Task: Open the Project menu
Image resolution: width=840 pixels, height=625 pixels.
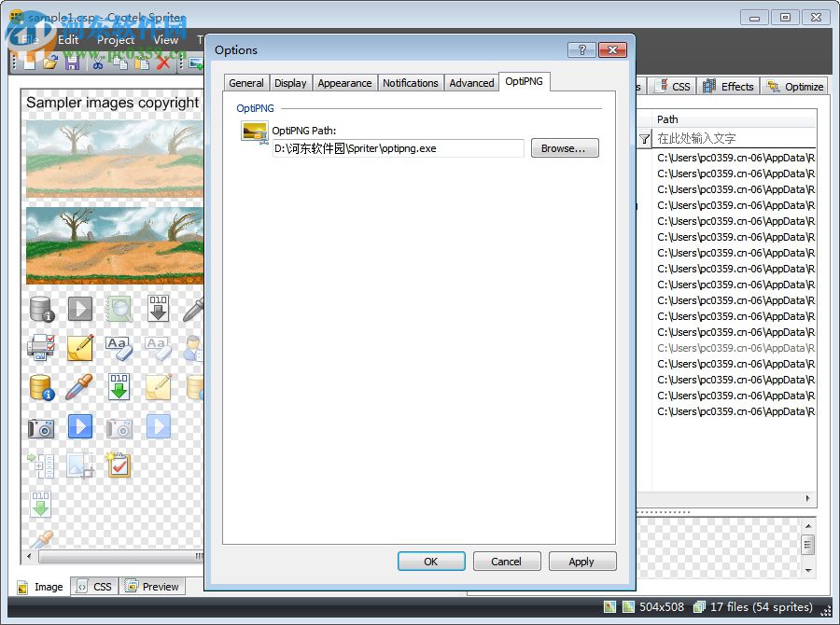Action: (x=116, y=39)
